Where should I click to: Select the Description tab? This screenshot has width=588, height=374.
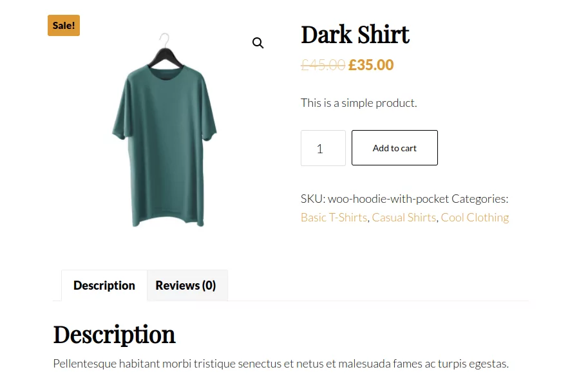(x=104, y=286)
